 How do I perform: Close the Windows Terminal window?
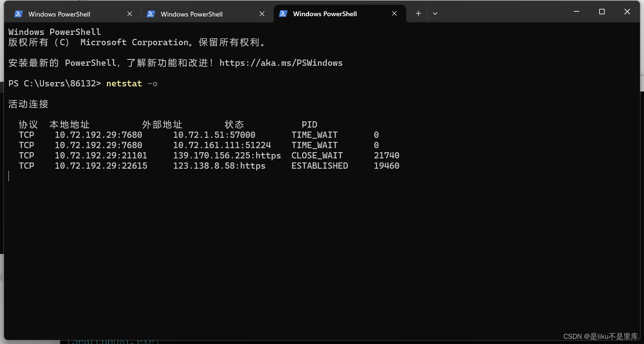[x=627, y=12]
